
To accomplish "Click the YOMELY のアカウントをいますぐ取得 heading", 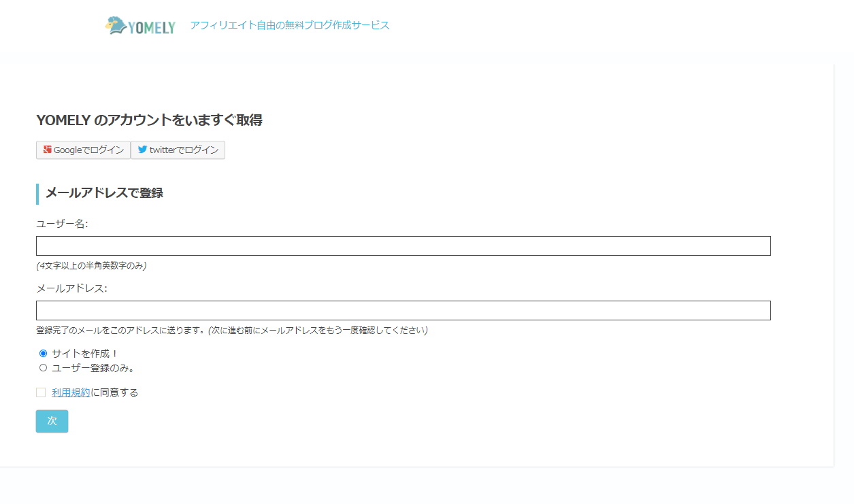I will (x=149, y=120).
